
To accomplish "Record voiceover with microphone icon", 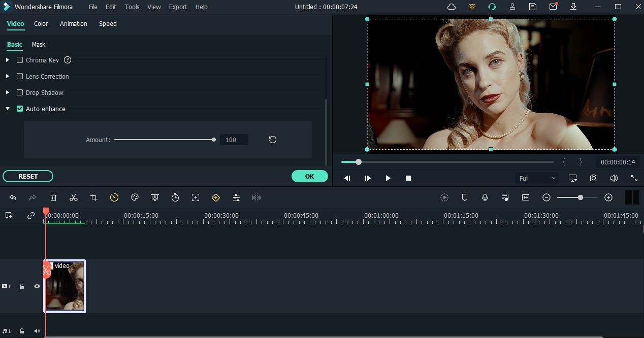I will (485, 197).
